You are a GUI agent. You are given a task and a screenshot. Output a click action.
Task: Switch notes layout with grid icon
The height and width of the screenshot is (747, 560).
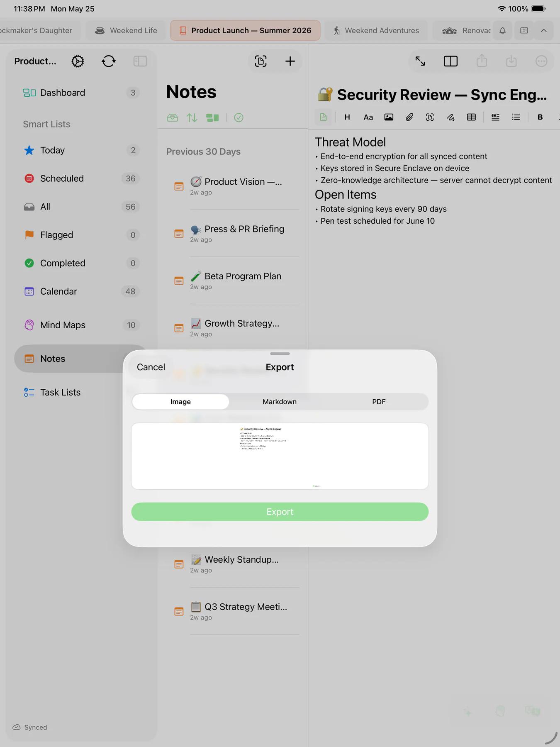point(212,118)
